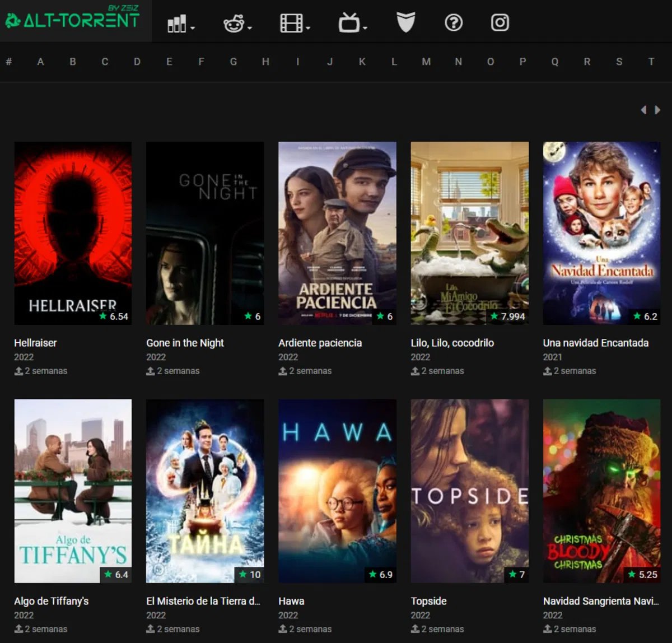Filter titles by letter Q
672x643 pixels.
click(x=555, y=62)
